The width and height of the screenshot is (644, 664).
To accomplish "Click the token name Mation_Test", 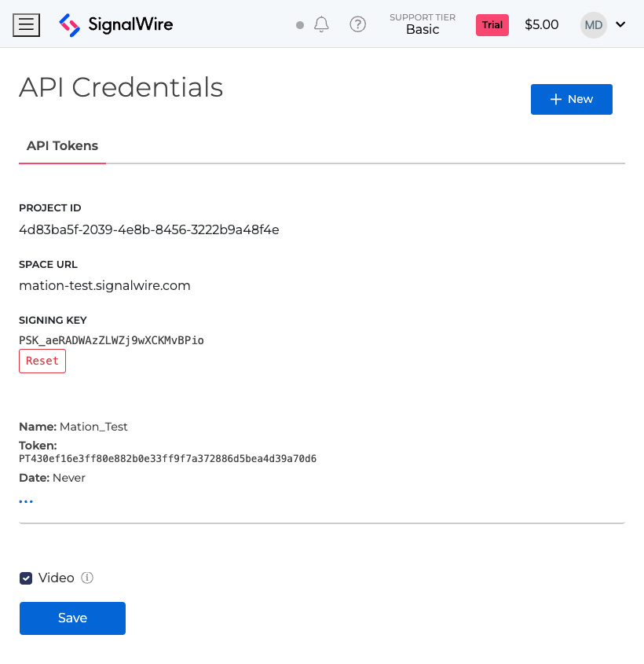I will (x=93, y=427).
